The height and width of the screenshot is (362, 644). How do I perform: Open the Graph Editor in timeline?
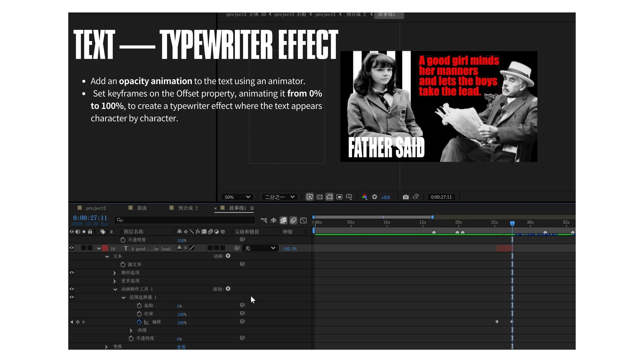point(303,220)
